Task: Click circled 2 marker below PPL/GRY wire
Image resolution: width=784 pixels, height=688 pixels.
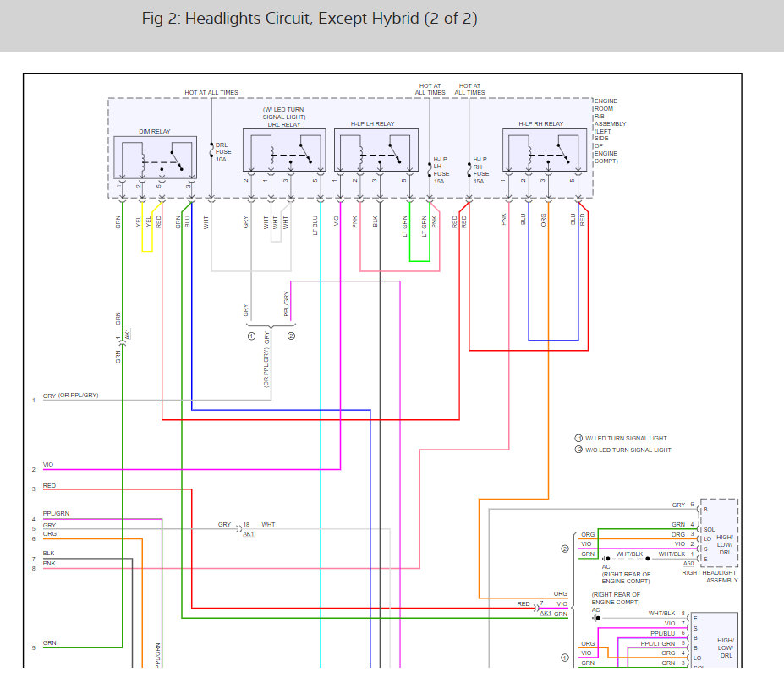Action: coord(291,336)
